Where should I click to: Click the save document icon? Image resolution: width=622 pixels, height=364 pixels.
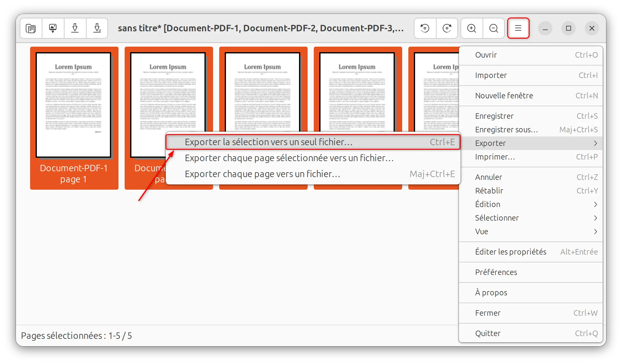(x=75, y=28)
